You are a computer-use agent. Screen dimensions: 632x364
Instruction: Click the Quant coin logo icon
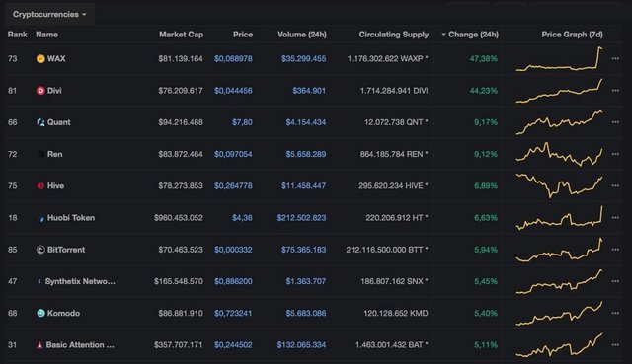[x=40, y=122]
